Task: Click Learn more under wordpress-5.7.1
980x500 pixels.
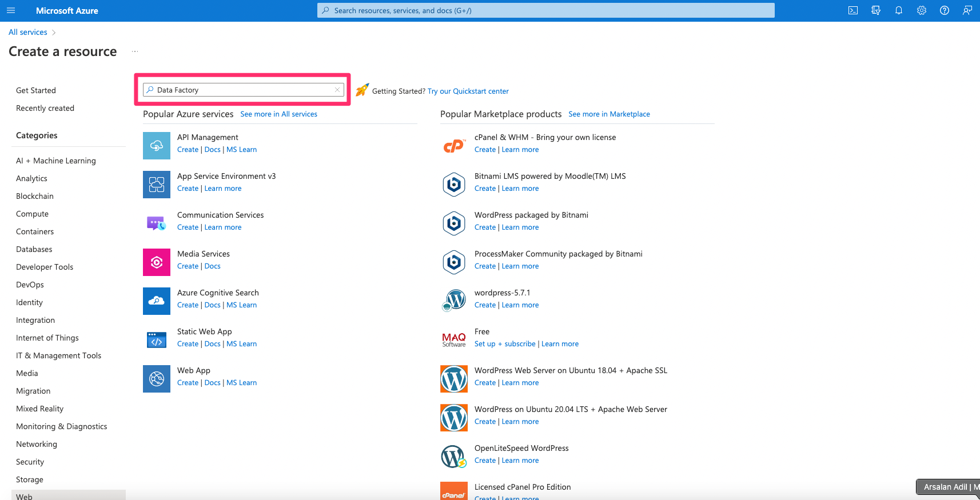Action: 520,305
